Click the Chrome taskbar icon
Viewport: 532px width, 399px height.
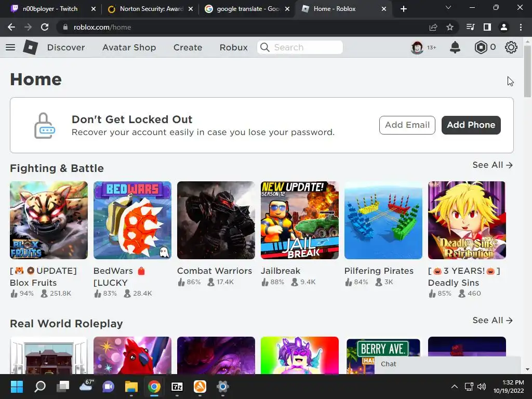(154, 387)
